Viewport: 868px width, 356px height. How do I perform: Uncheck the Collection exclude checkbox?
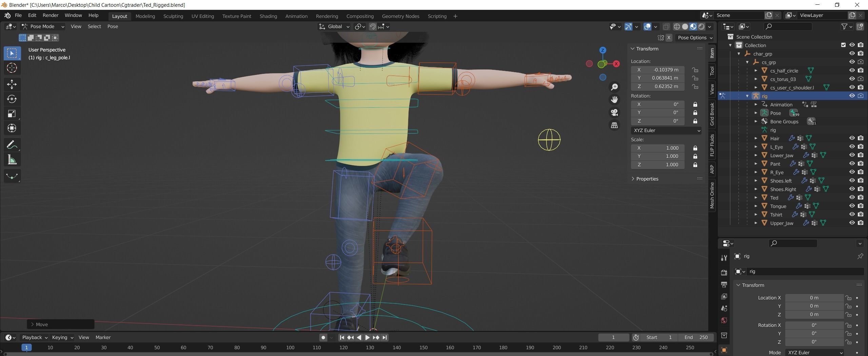pyautogui.click(x=843, y=45)
